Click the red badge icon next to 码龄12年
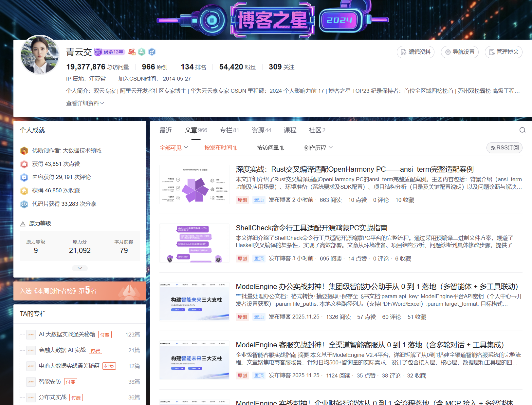The height and width of the screenshot is (405, 532). click(x=132, y=52)
